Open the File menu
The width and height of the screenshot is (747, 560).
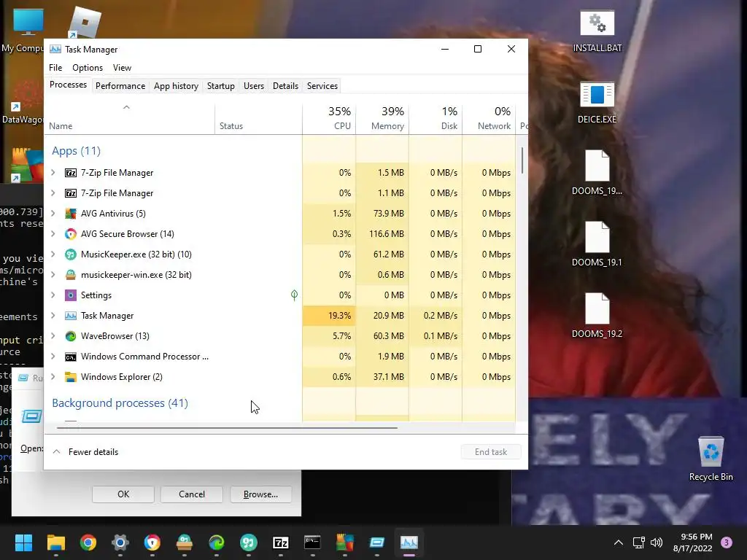coord(55,68)
